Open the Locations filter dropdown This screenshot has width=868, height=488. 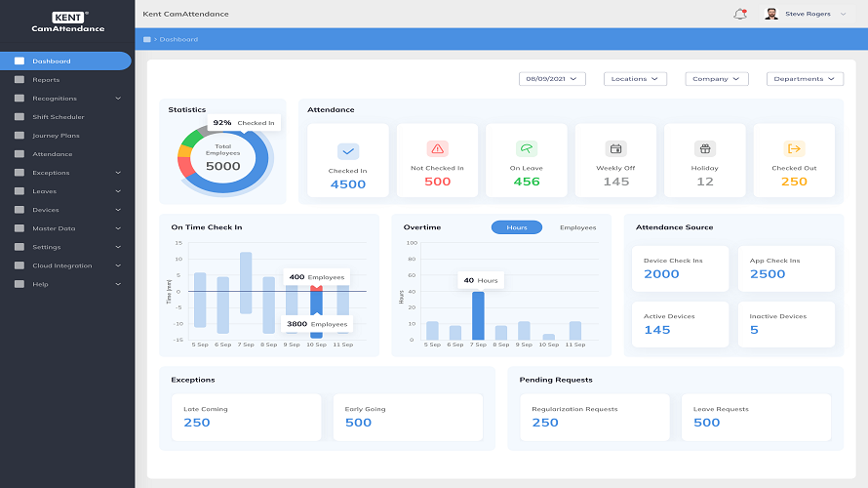click(x=634, y=79)
